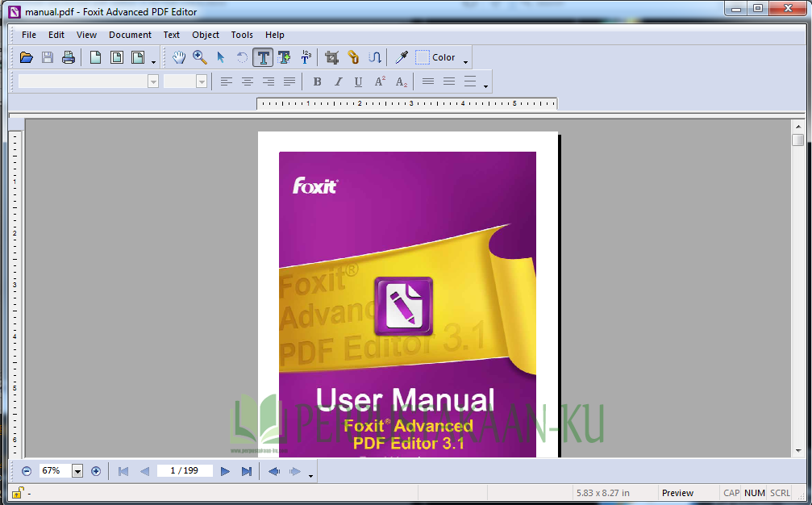The height and width of the screenshot is (505, 812).
Task: Click inside the page number field
Action: 185,471
